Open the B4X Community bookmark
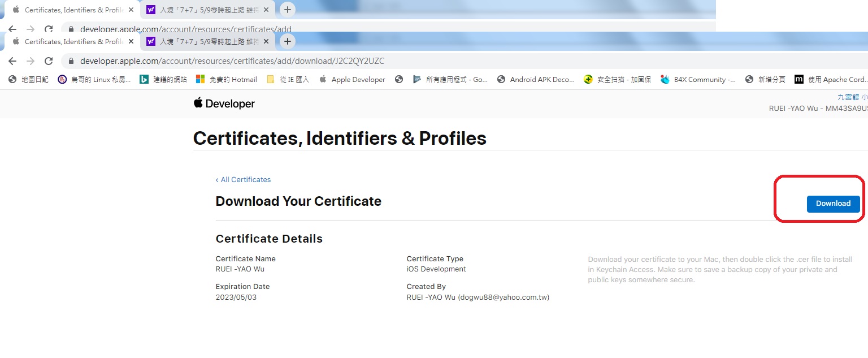This screenshot has height=358, width=868. [x=698, y=80]
